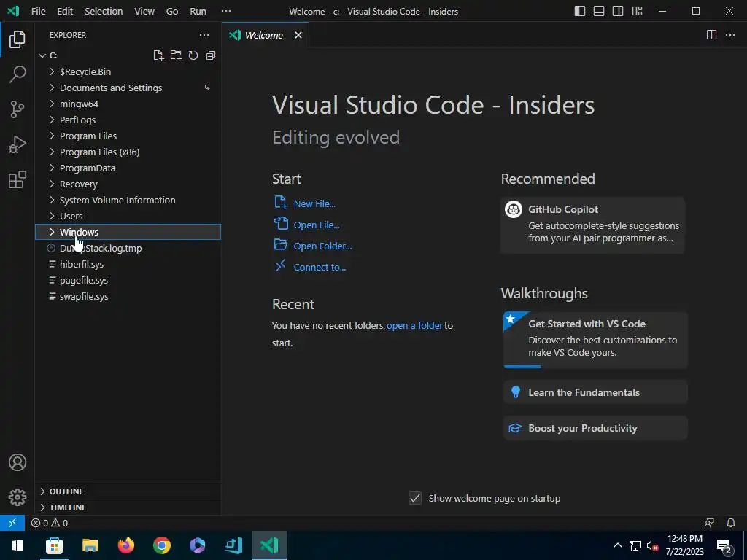Toggle the secondary side bar layout icon
747x560 pixels.
pyautogui.click(x=618, y=11)
